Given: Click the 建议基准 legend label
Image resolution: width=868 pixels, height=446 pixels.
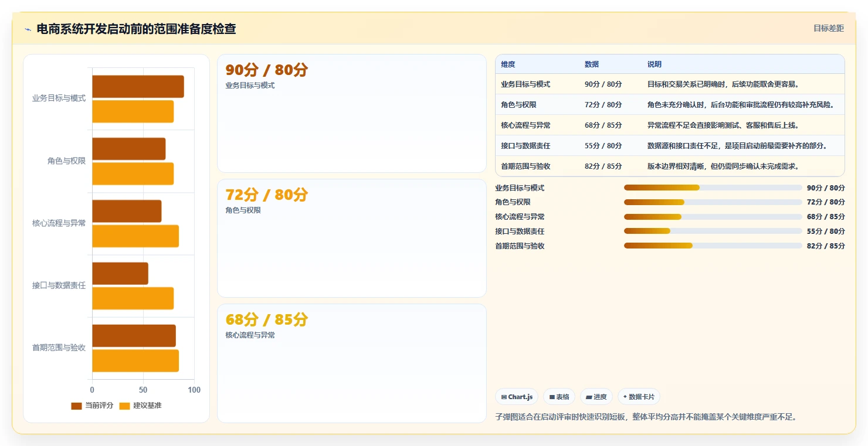Looking at the screenshot, I should tap(147, 406).
